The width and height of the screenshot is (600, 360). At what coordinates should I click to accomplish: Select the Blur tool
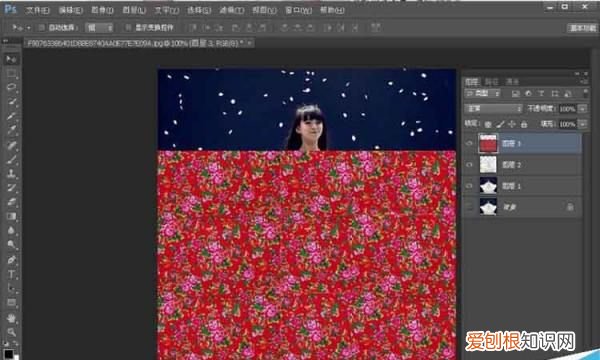pos(11,231)
